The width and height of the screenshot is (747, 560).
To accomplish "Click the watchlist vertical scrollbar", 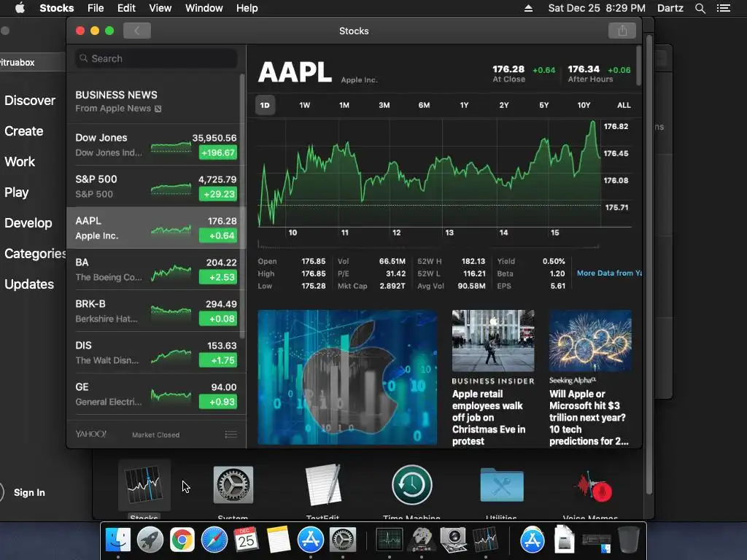I will pos(242,206).
